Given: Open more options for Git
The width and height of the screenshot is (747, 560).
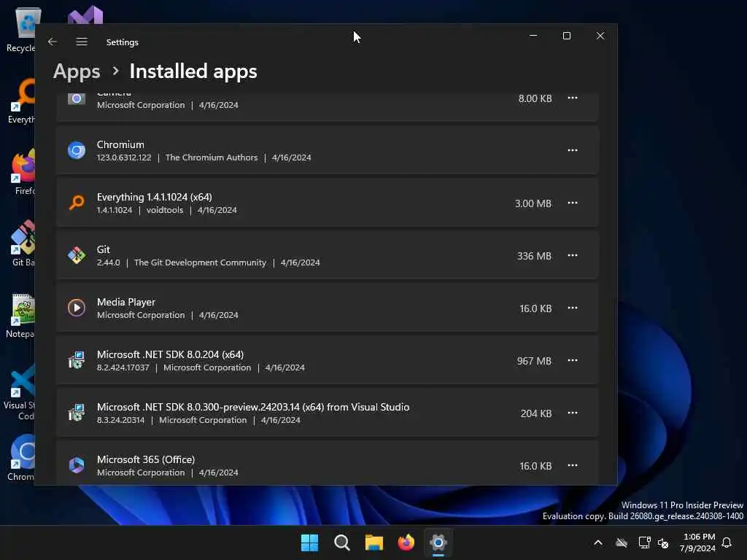Looking at the screenshot, I should coord(572,256).
